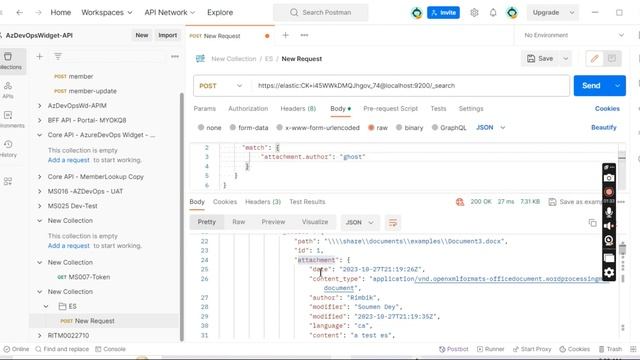Screen dimensions: 640x360
Task: Open the No Environment selector
Action: pyautogui.click(x=573, y=35)
